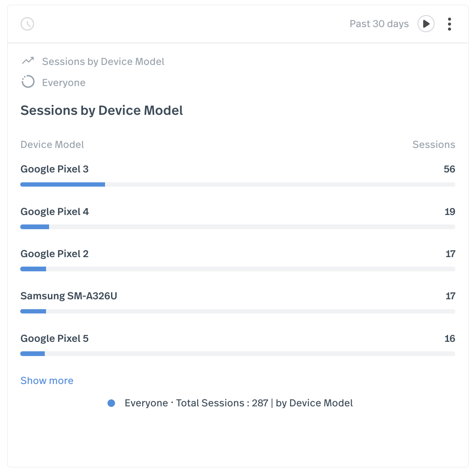Open the three-dot options menu
The height and width of the screenshot is (473, 476).
tap(449, 24)
